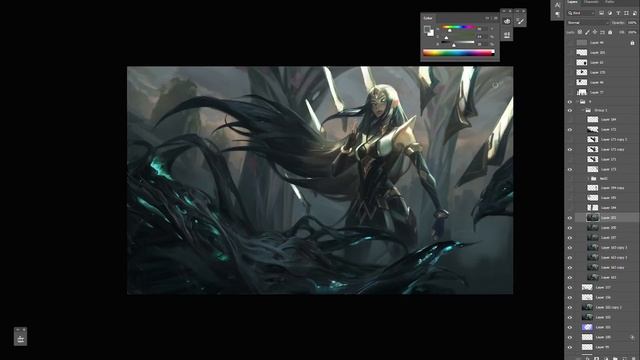
Task: Open the Paragraph panel icon above Layers
Action: (x=558, y=14)
